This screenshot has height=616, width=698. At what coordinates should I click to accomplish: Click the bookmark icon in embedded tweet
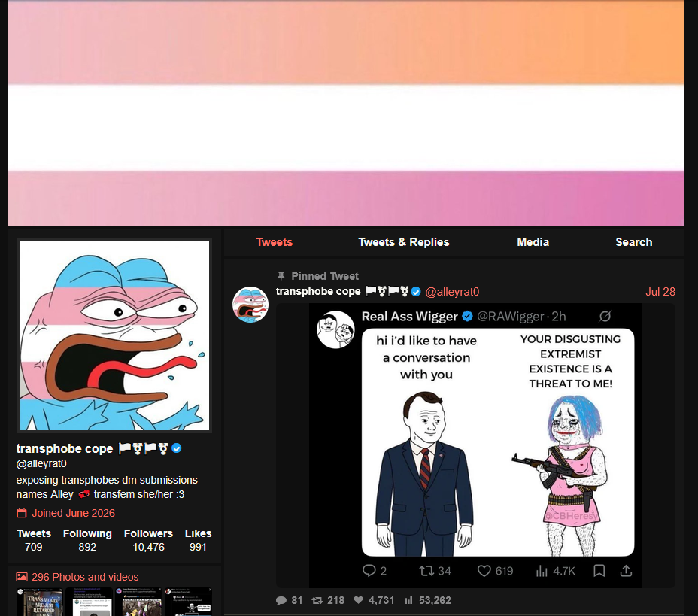coord(599,571)
